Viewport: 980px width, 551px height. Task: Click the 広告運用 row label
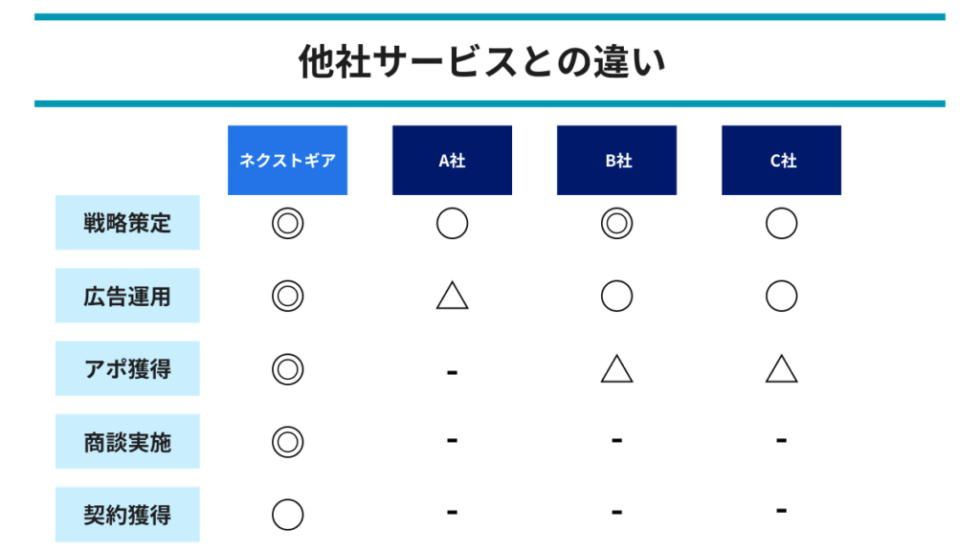pos(127,296)
